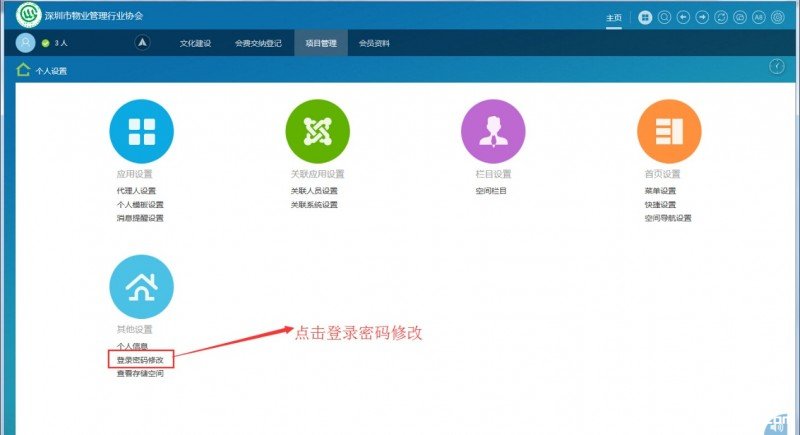Image resolution: width=800 pixels, height=435 pixels.
Task: Go forward with the right arrow icon
Action: click(702, 17)
